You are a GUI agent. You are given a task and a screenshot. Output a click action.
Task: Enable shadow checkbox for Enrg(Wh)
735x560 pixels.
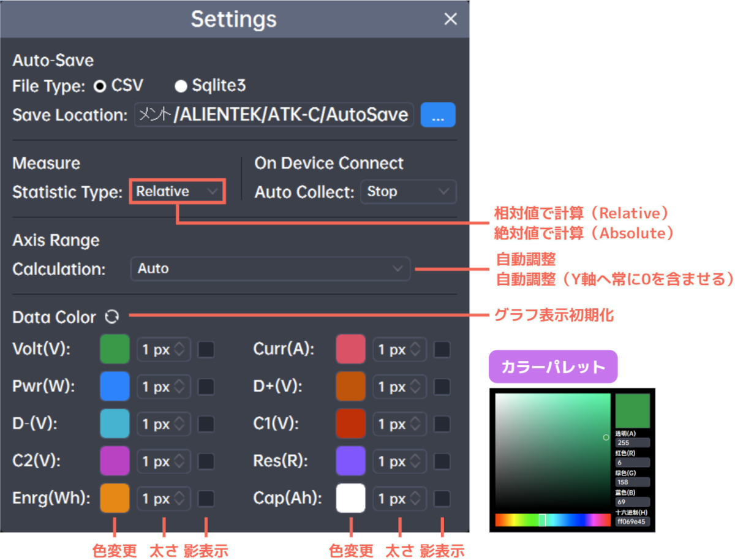point(206,499)
